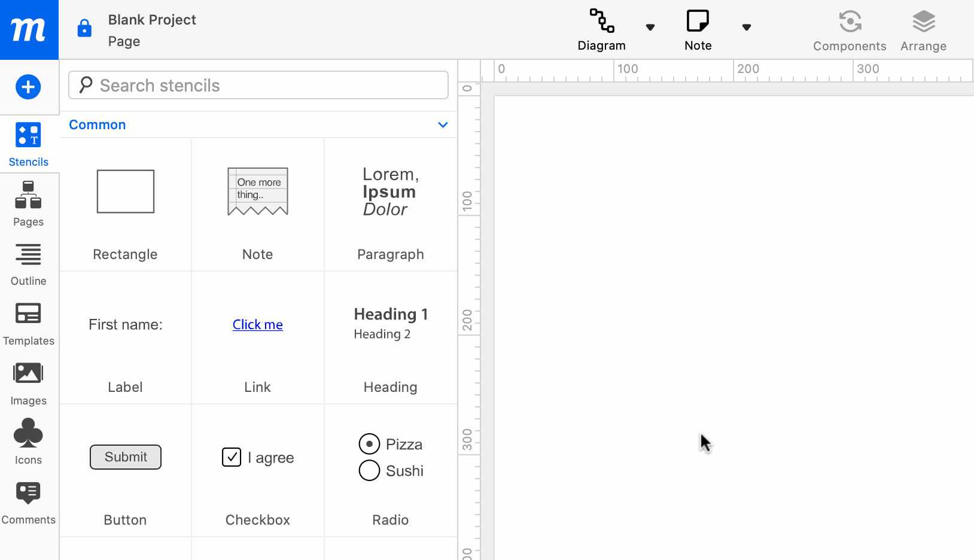Collapse the Common stencils section
Viewport: 974px width, 560px height.
[443, 125]
